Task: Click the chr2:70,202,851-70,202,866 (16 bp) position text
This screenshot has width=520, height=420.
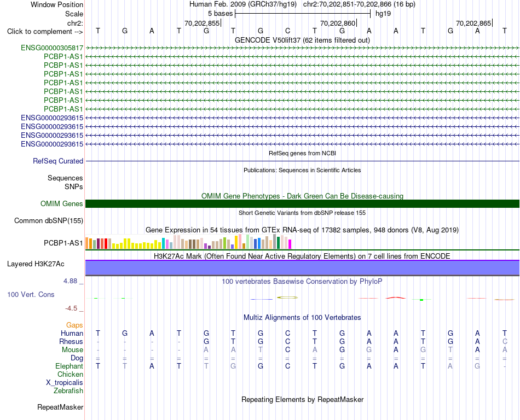Action: [x=359, y=4]
